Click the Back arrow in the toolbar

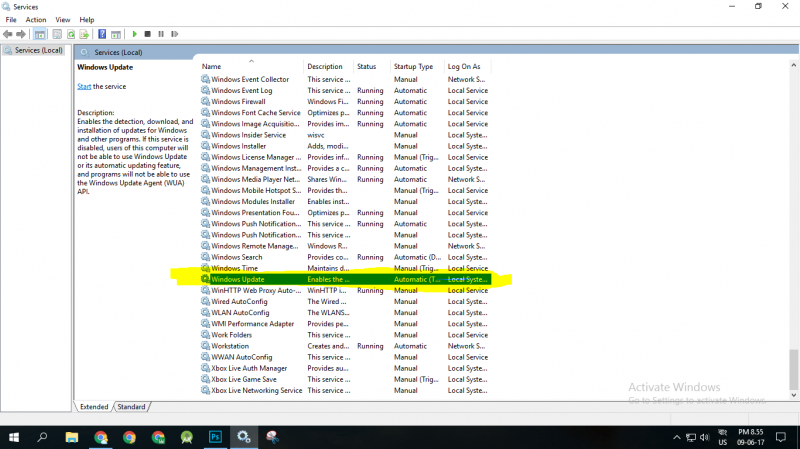click(8, 34)
